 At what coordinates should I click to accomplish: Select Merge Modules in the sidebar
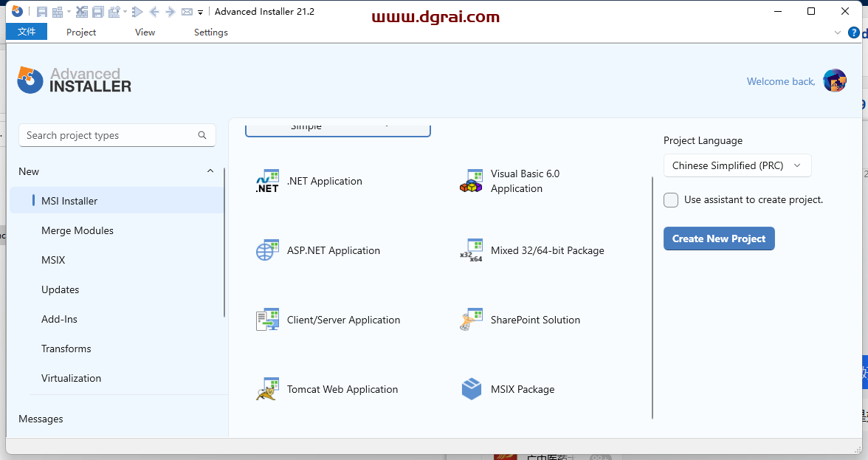[77, 230]
